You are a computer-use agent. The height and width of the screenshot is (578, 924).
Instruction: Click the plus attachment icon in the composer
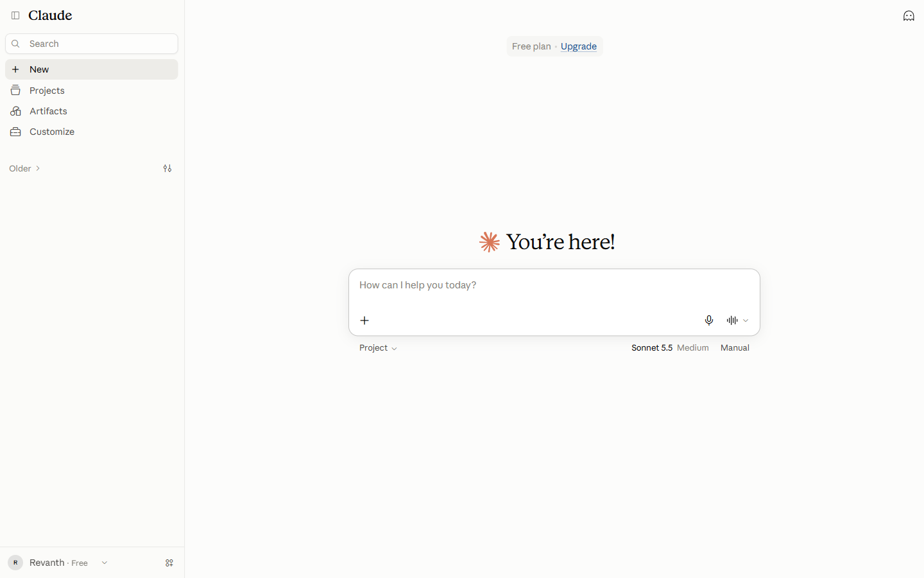point(364,320)
